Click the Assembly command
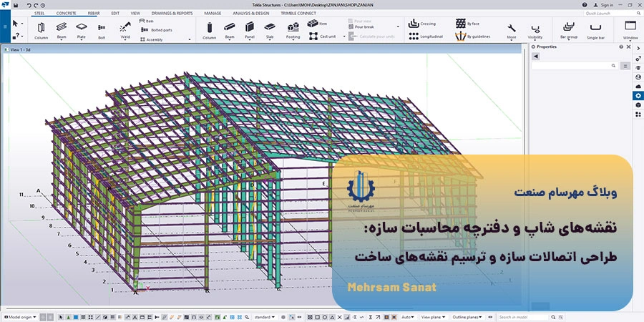The width and height of the screenshot is (644, 322). [152, 39]
